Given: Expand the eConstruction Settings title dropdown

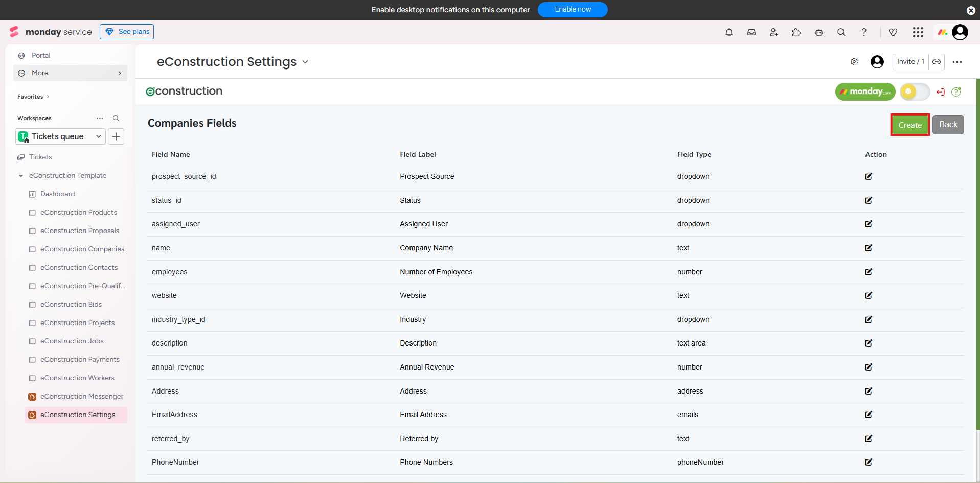Looking at the screenshot, I should (305, 62).
